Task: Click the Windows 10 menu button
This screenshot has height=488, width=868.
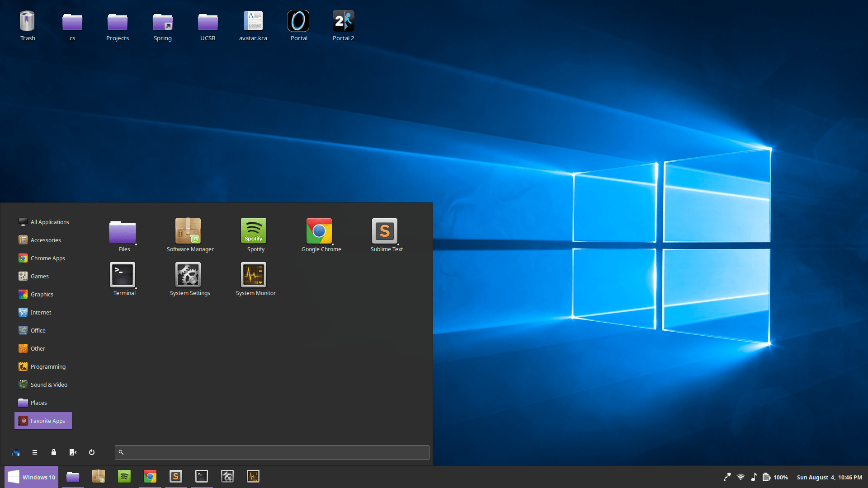Action: tap(32, 477)
